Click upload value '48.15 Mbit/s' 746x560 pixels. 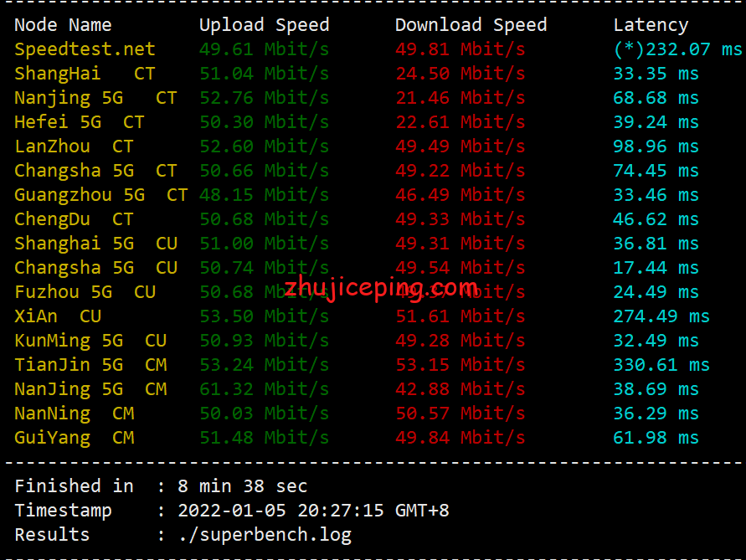264,194
